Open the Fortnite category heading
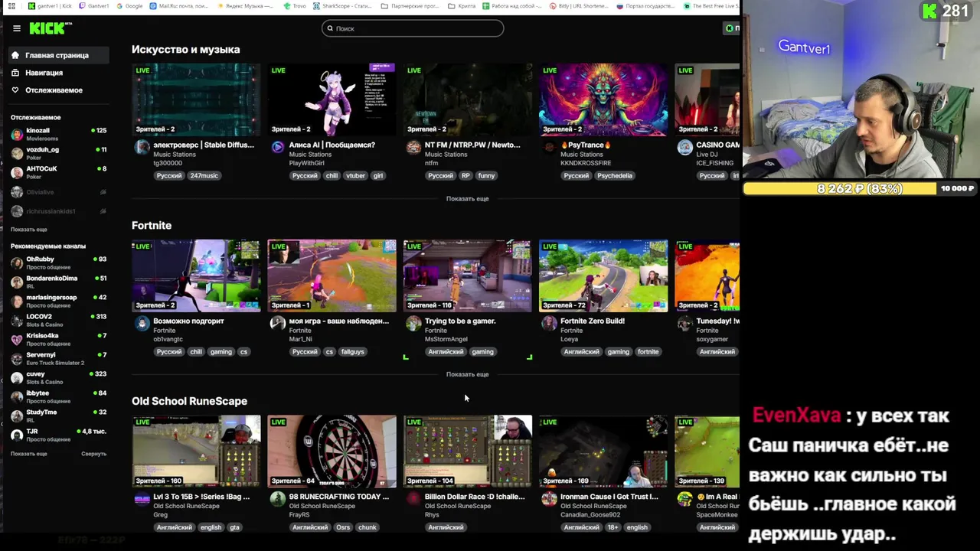980x551 pixels. (152, 225)
